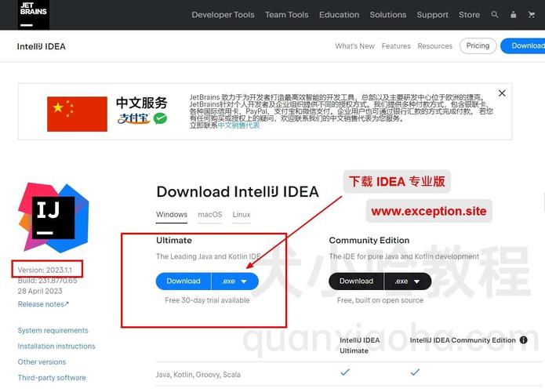Open System requirements link
Screen dimensions: 545x392
coord(53,331)
